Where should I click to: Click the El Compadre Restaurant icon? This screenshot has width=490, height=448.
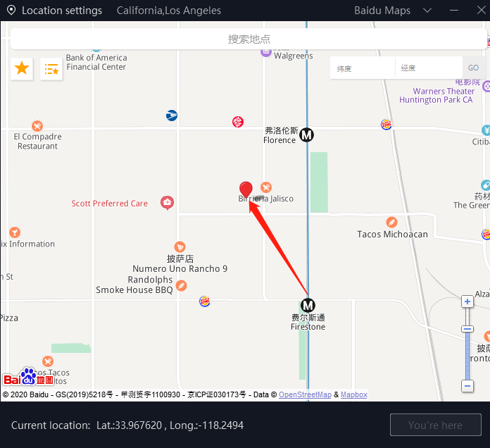pyautogui.click(x=37, y=126)
